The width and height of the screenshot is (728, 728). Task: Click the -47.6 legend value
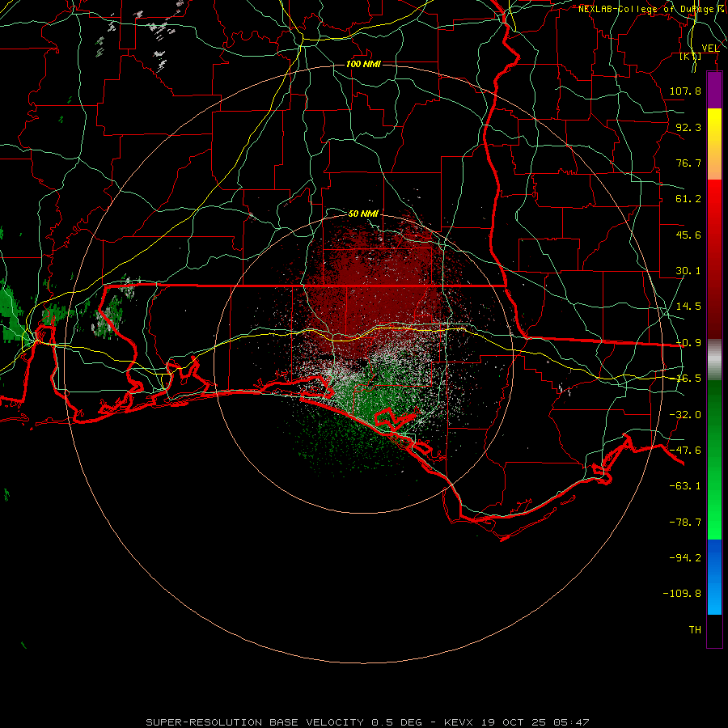(685, 451)
